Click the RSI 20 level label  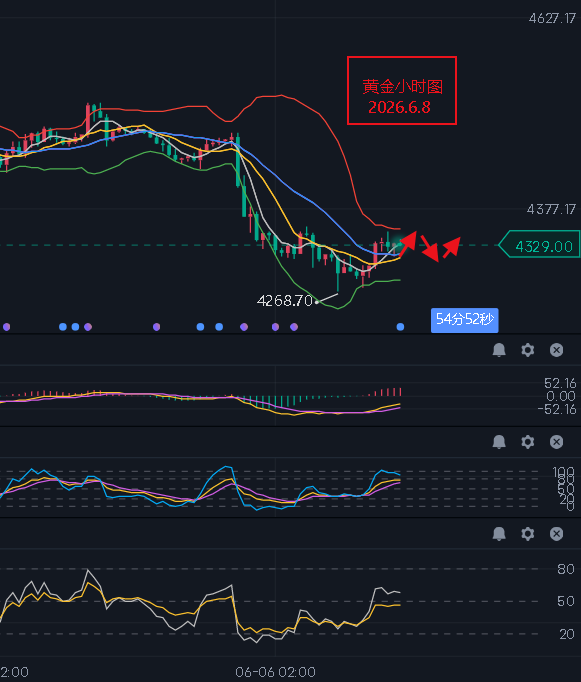[x=566, y=634]
